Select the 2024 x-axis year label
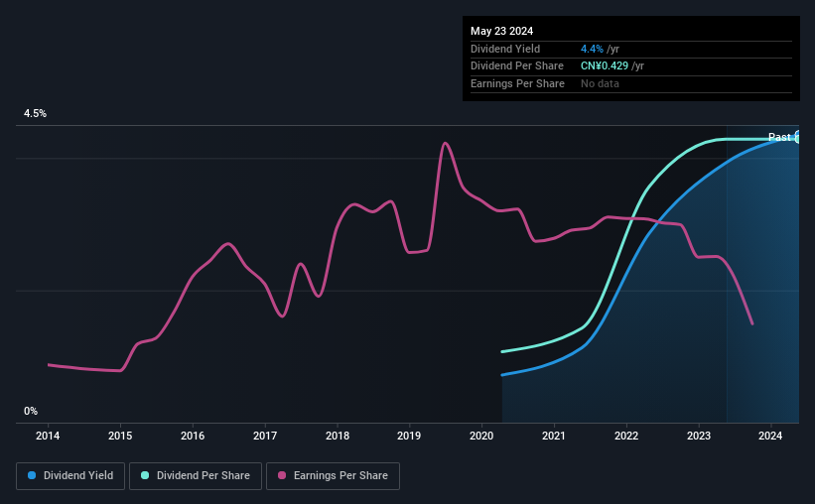The height and width of the screenshot is (504, 815). [770, 436]
